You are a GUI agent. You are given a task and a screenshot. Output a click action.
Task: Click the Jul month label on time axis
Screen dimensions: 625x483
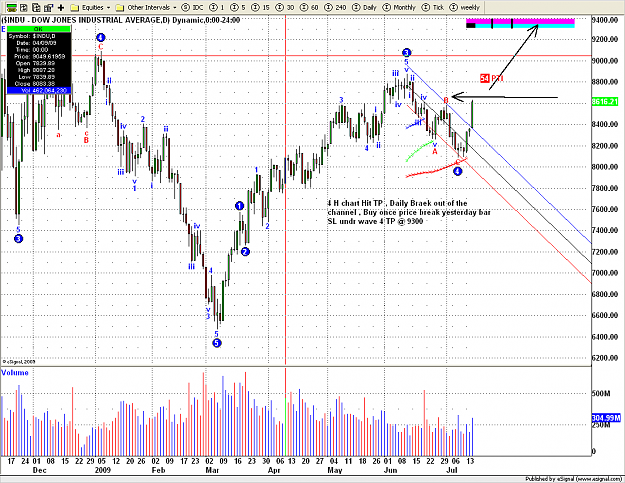click(452, 471)
